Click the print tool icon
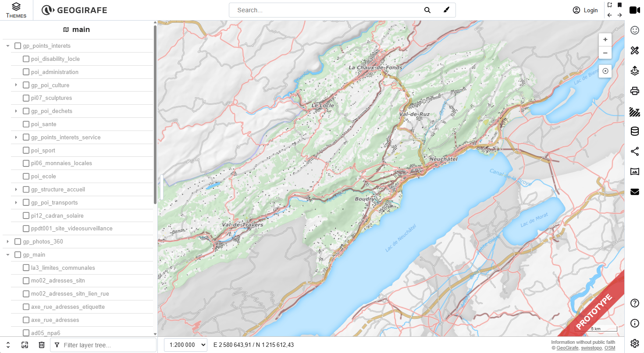The image size is (644, 353). 634,91
